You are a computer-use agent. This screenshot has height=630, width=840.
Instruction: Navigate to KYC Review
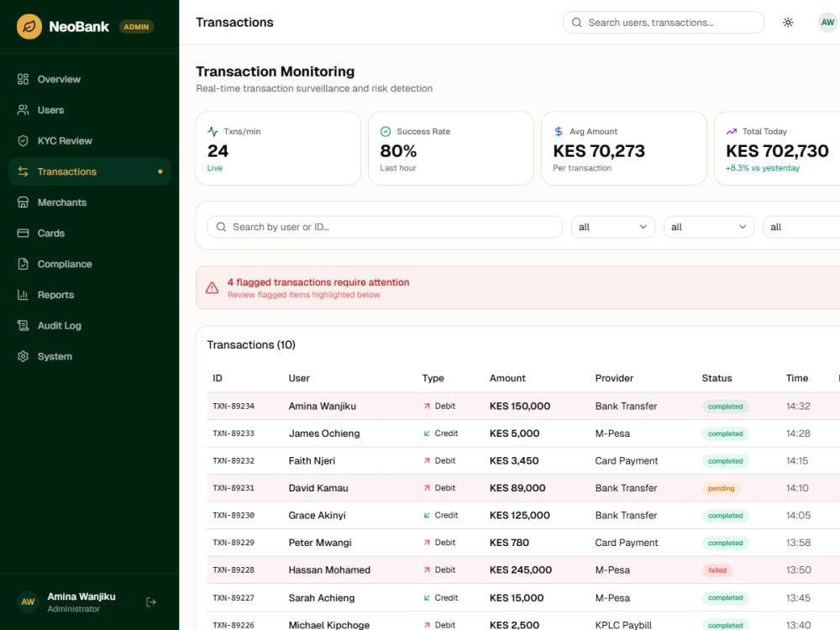[90, 141]
